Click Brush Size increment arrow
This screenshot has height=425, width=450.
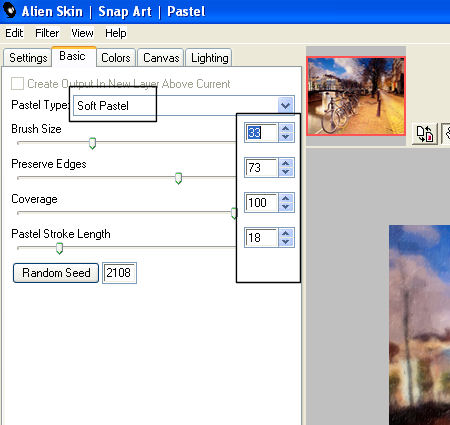tap(286, 128)
